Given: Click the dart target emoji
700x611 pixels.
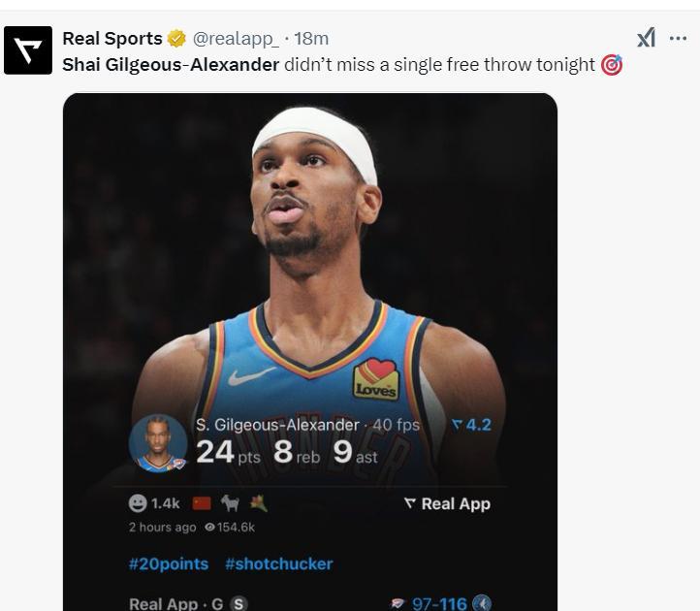Looking at the screenshot, I should [611, 65].
